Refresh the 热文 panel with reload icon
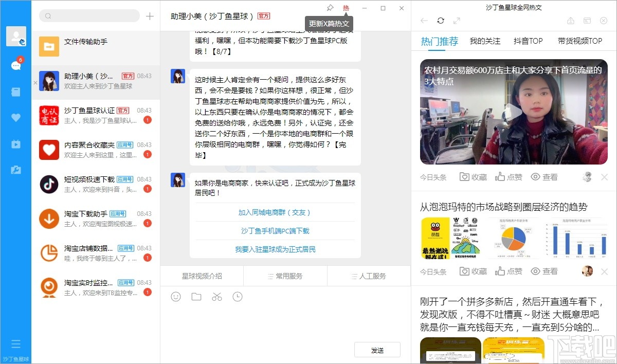The width and height of the screenshot is (617, 364). (441, 21)
